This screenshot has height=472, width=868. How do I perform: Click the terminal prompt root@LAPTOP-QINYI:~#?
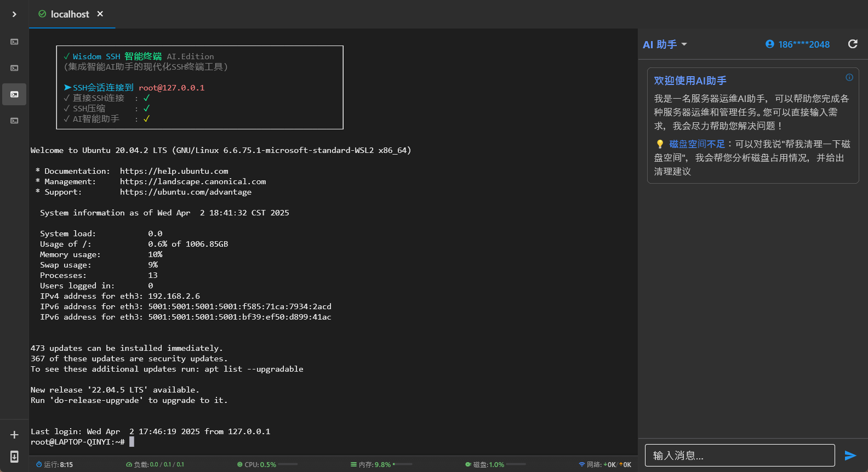[x=78, y=442]
